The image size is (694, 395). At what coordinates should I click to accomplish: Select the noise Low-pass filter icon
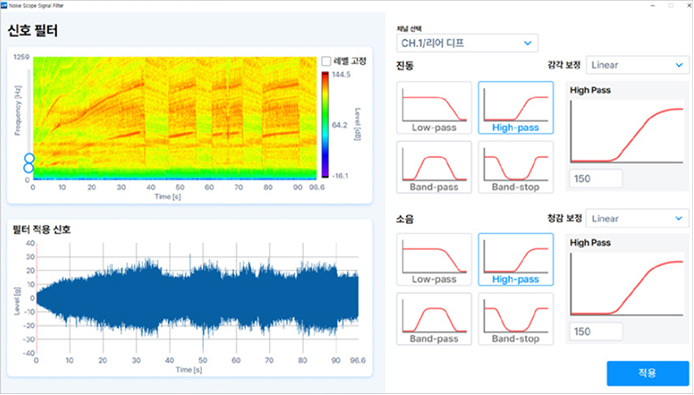pyautogui.click(x=434, y=259)
